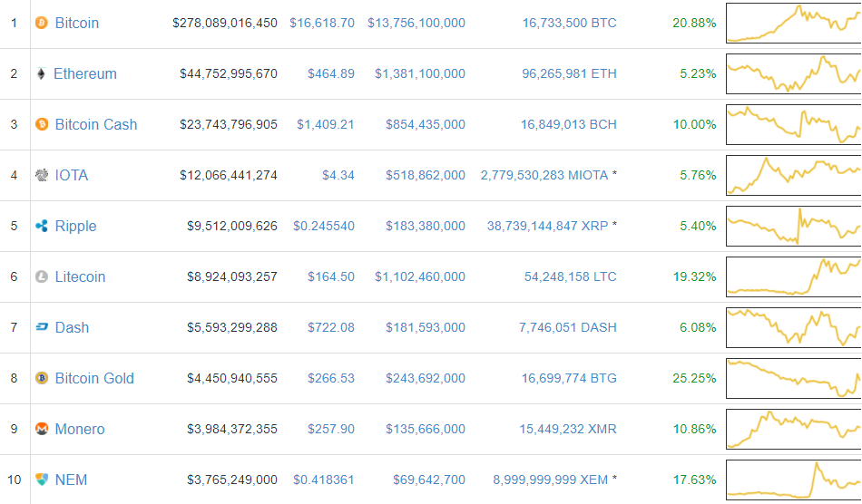
Task: Click Dash volume $181,593,000
Action: point(426,328)
